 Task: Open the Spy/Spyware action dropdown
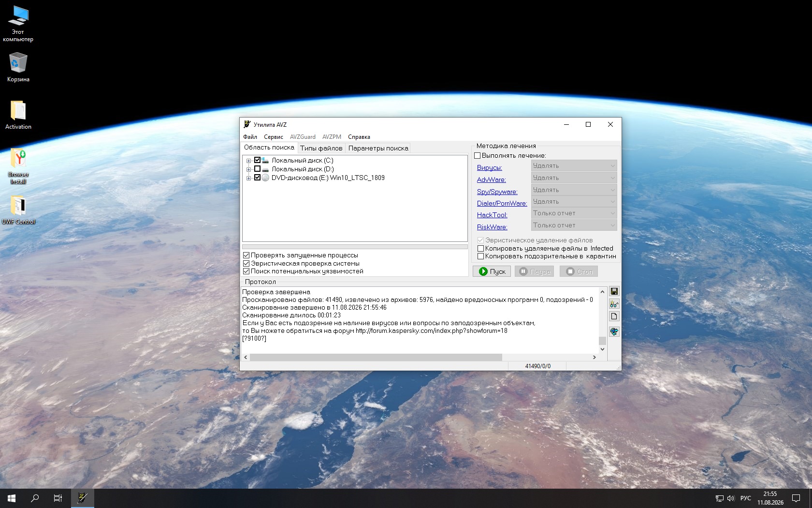click(x=574, y=190)
